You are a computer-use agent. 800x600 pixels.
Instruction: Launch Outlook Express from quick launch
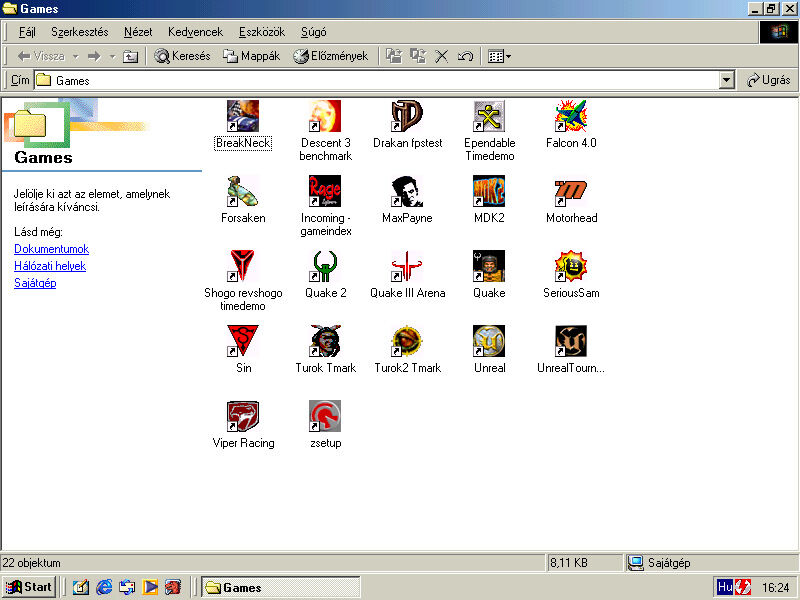(127, 587)
